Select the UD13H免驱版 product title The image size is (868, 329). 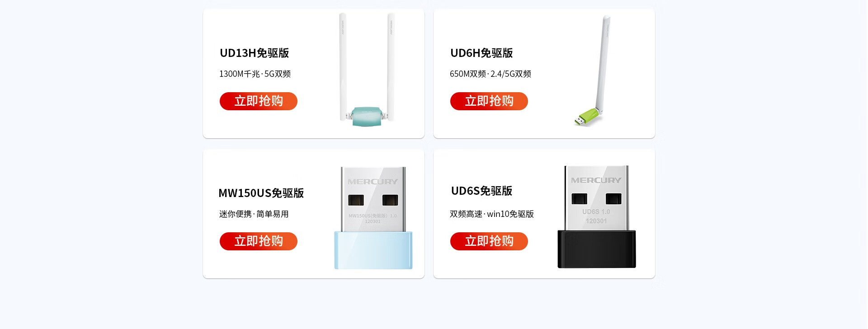point(254,53)
